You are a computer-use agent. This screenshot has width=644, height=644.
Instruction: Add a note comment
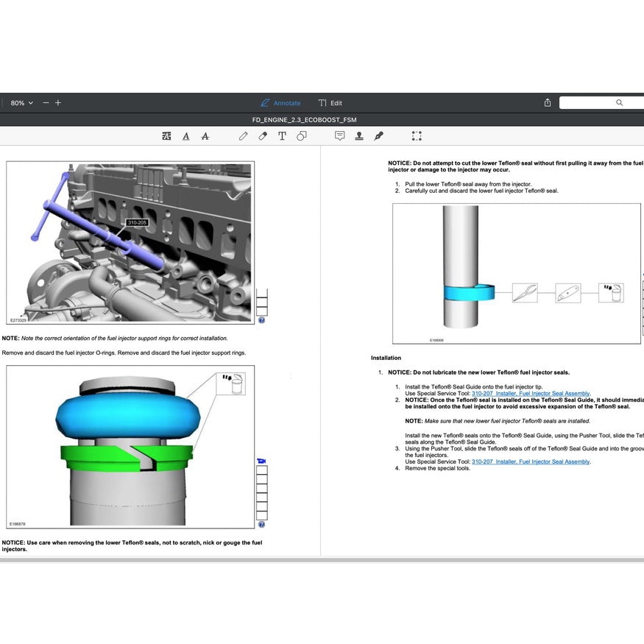pos(339,136)
